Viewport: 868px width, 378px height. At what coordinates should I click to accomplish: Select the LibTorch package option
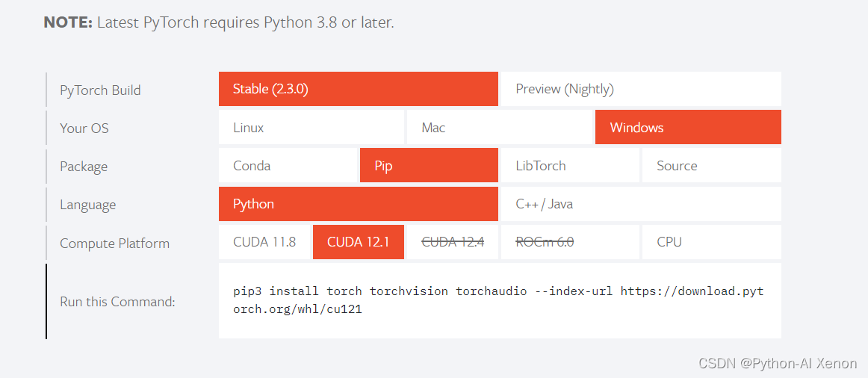tap(570, 166)
